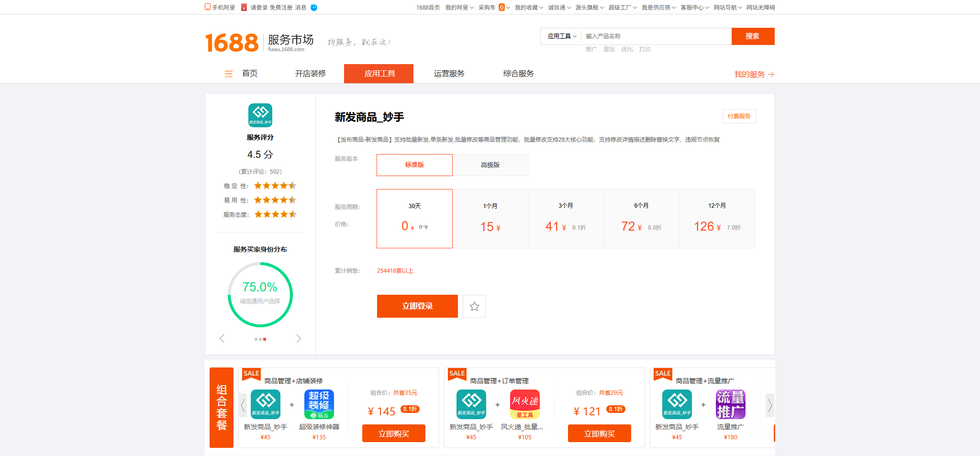Open the 流量推广 app icon
Screen dimensions: 980x456
coord(731,404)
